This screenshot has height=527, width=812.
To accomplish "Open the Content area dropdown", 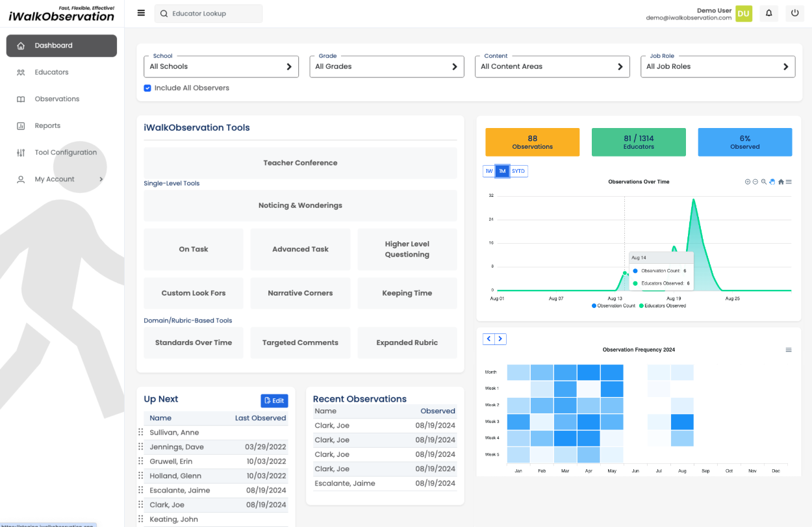I will pyautogui.click(x=552, y=66).
